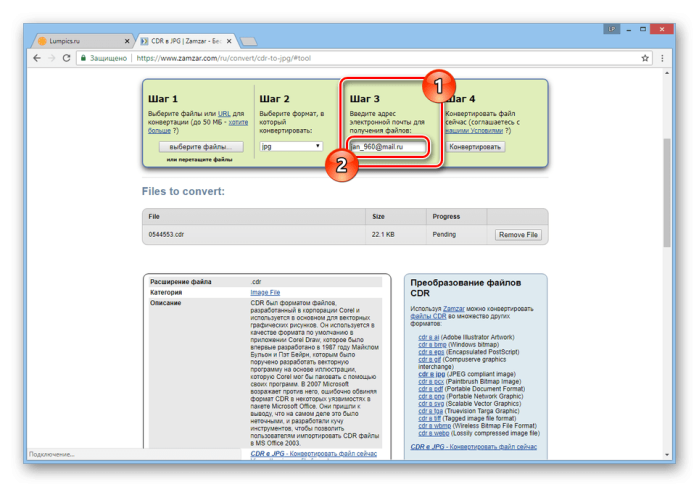Open нашими Условиями terms link
This screenshot has width=699, height=487.
(x=474, y=131)
